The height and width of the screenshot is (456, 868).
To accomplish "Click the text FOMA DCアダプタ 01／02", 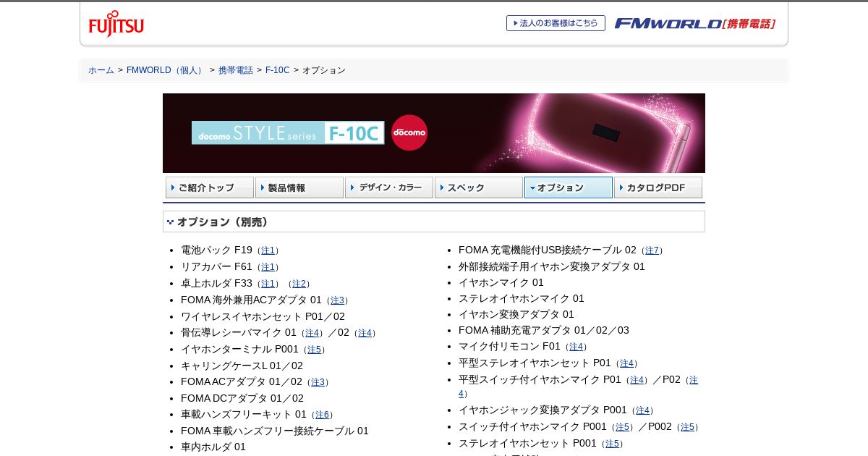I will pyautogui.click(x=242, y=398).
